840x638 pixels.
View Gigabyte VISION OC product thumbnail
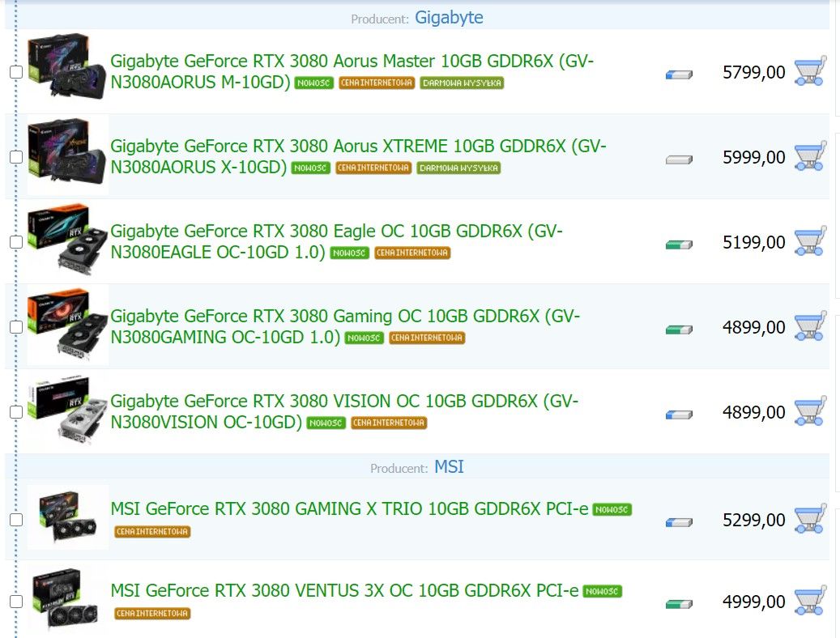coord(67,410)
